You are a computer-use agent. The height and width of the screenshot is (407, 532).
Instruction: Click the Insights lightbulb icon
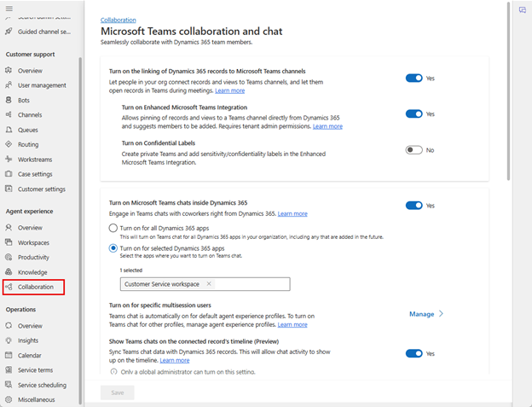[9, 340]
